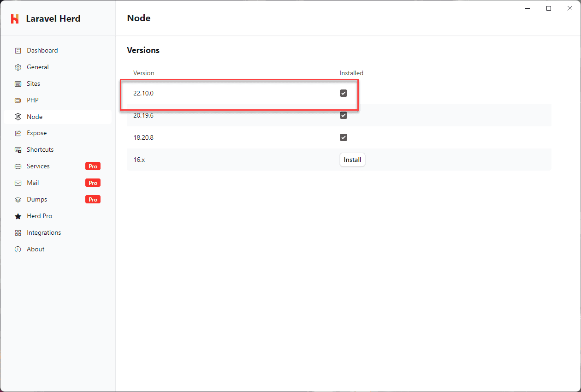Open the Mail section
581x392 pixels.
click(33, 183)
